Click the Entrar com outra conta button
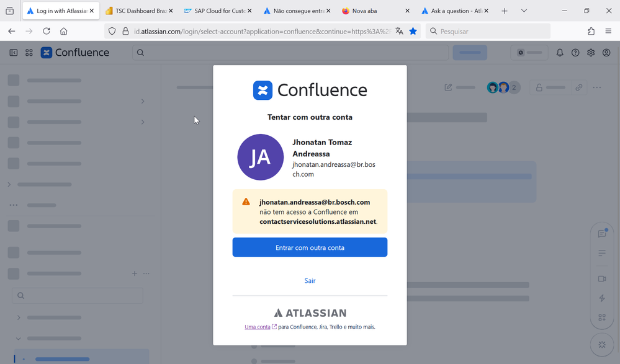 [x=310, y=247]
